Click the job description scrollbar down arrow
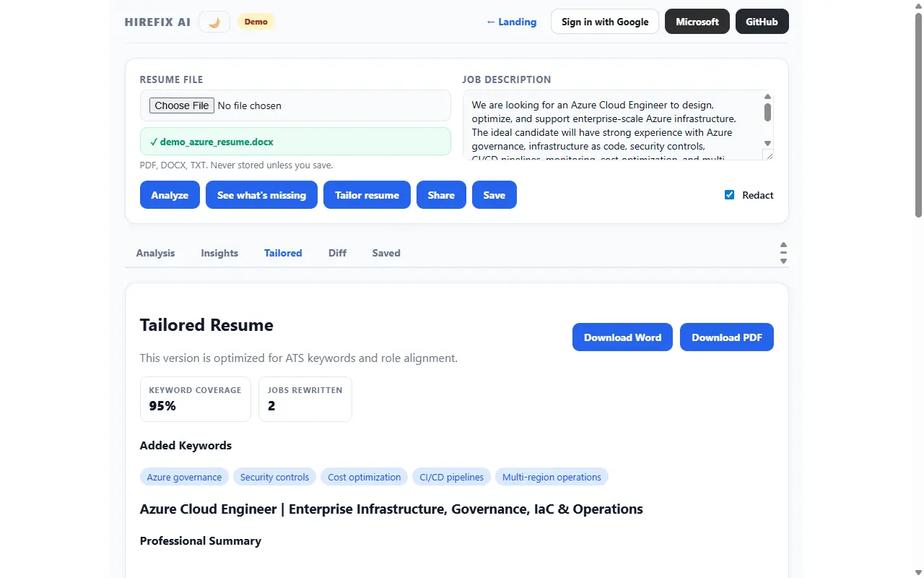The width and height of the screenshot is (924, 578). point(768,143)
